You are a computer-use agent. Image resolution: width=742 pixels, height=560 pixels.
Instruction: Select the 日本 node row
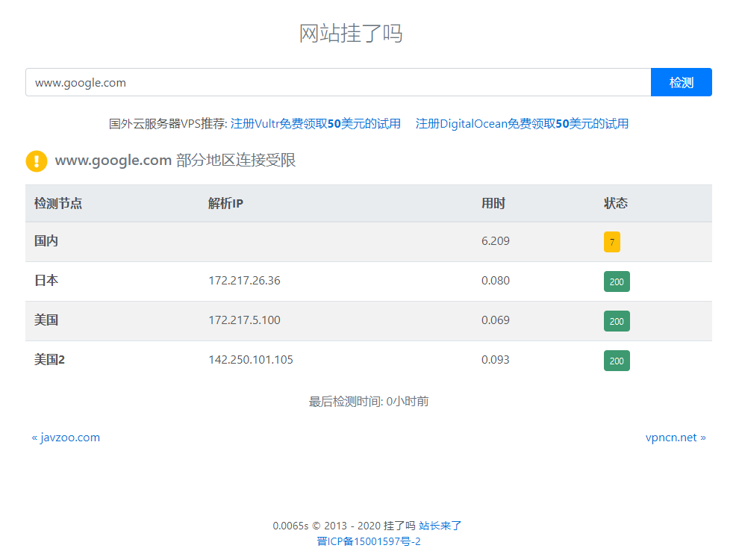[x=46, y=281]
